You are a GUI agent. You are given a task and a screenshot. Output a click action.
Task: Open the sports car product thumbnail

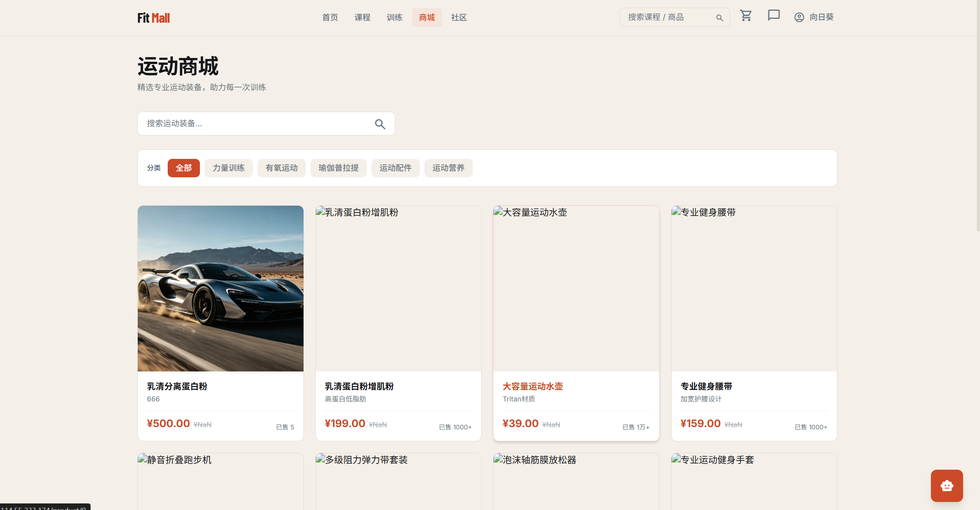click(221, 289)
